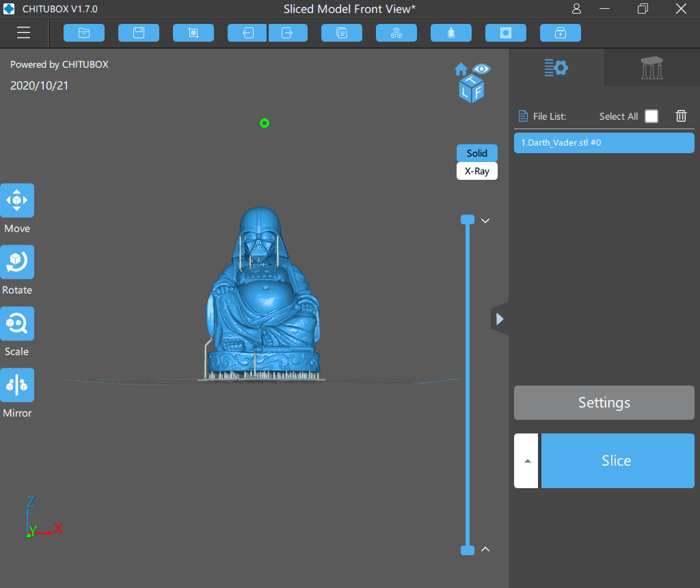Toggle the eye perspective view icon
Image resolution: width=700 pixels, height=588 pixels.
coord(481,69)
